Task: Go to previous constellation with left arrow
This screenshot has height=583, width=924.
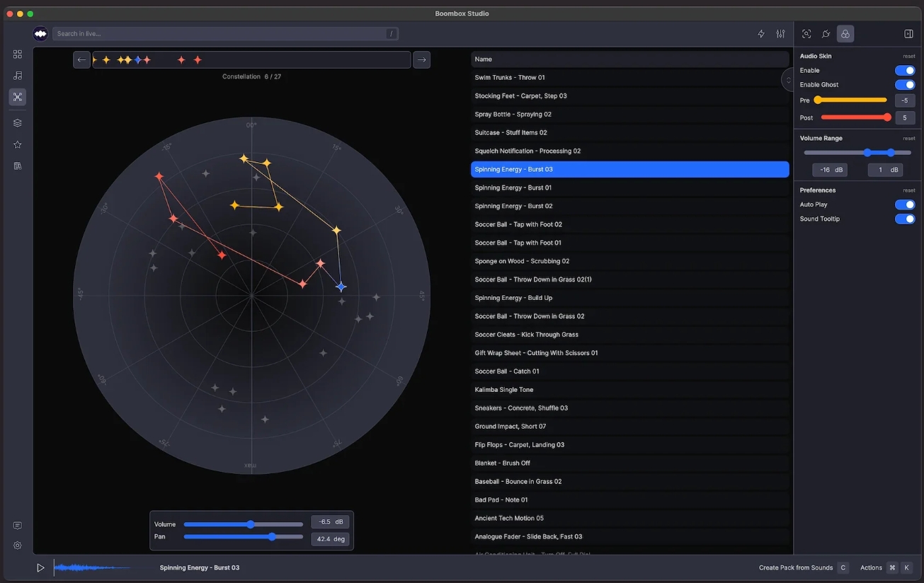Action: (x=81, y=60)
